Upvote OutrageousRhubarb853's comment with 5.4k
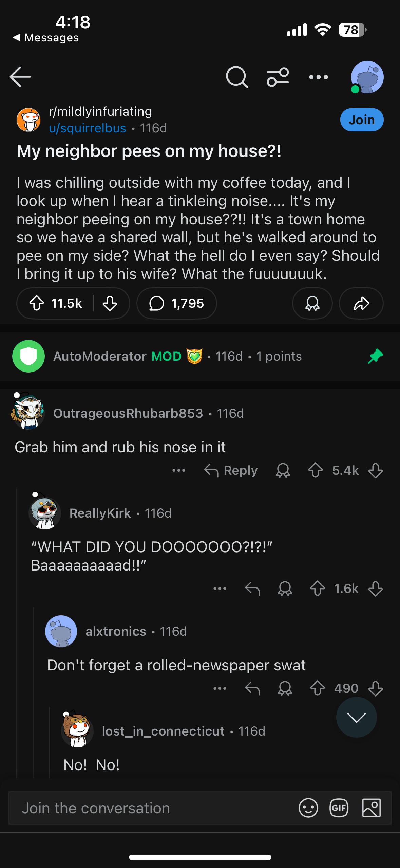Screen dimensions: 400x868 (316, 471)
